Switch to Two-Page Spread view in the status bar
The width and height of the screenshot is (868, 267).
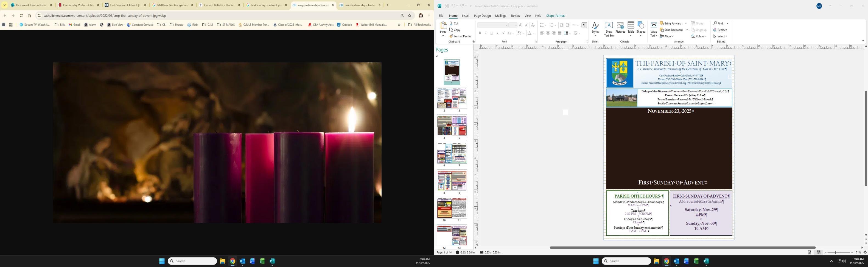[x=819, y=252]
